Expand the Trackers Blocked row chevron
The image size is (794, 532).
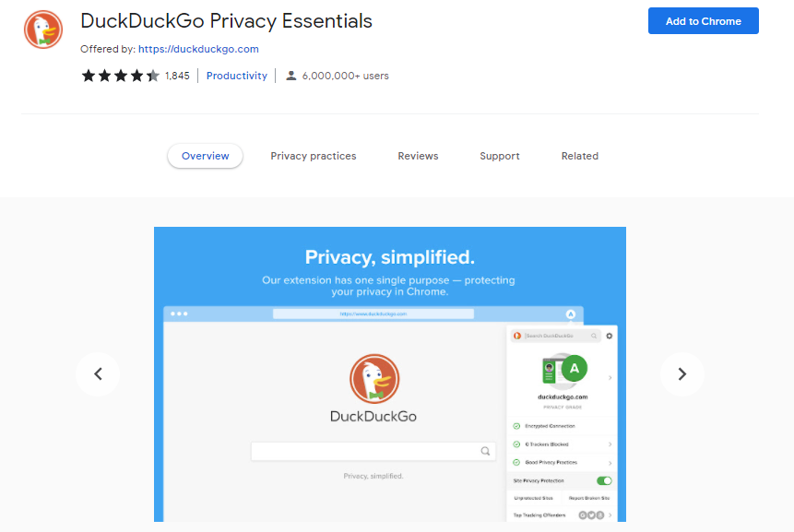click(610, 444)
